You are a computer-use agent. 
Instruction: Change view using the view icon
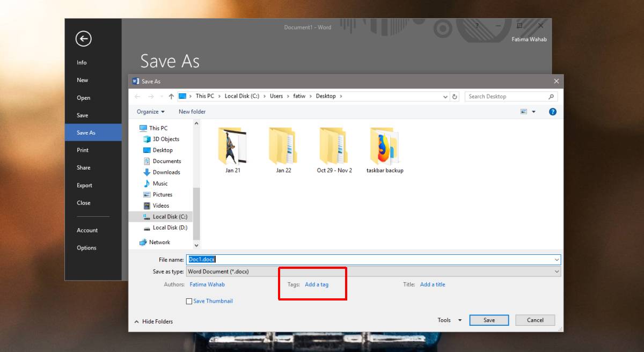[524, 112]
